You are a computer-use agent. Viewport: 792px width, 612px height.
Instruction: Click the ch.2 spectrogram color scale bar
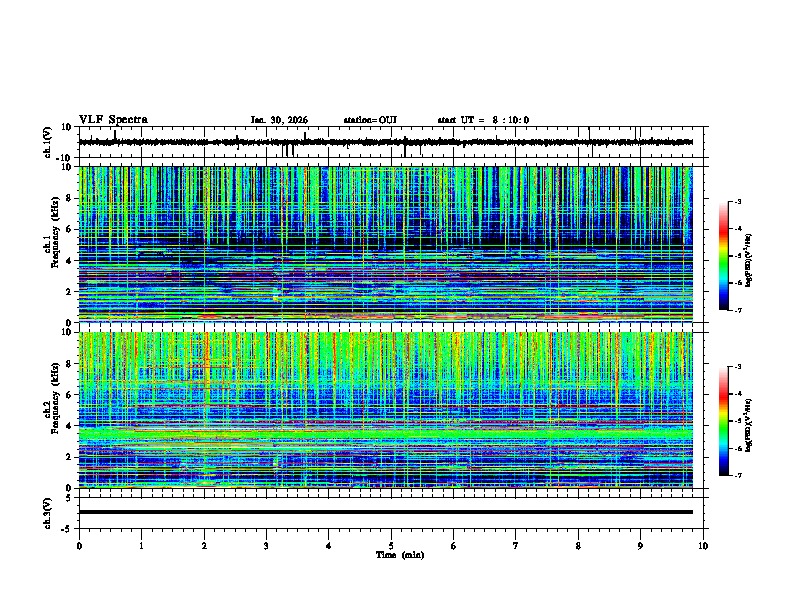click(x=724, y=421)
